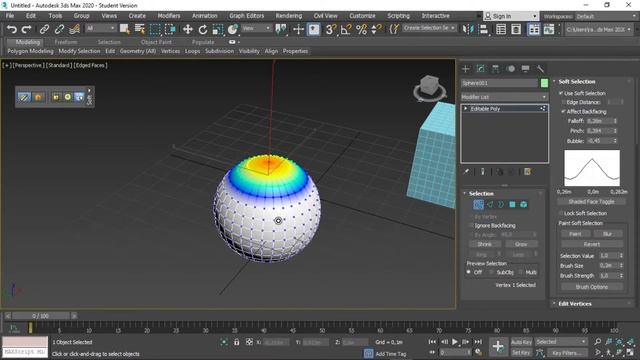Viewport: 640px width, 360px height.
Task: Open Create Selection Set dropdown
Action: click(x=429, y=28)
